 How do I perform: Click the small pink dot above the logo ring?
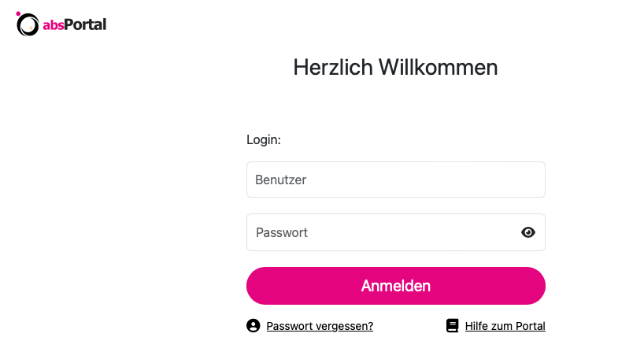click(18, 13)
